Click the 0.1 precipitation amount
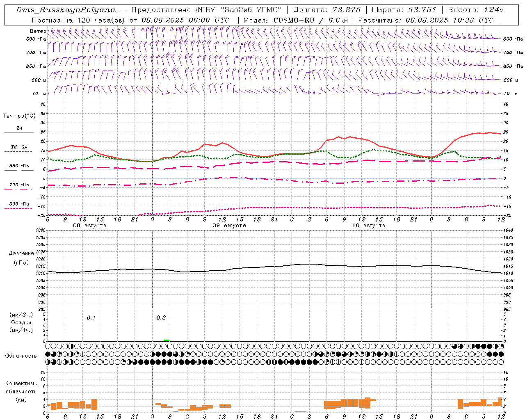Screen dimensions: 525x420 point(91,317)
